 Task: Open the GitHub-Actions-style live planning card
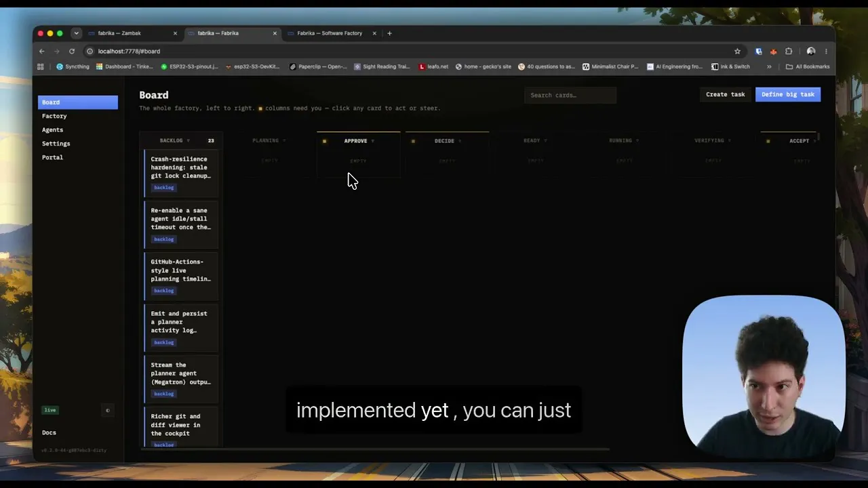coord(181,276)
